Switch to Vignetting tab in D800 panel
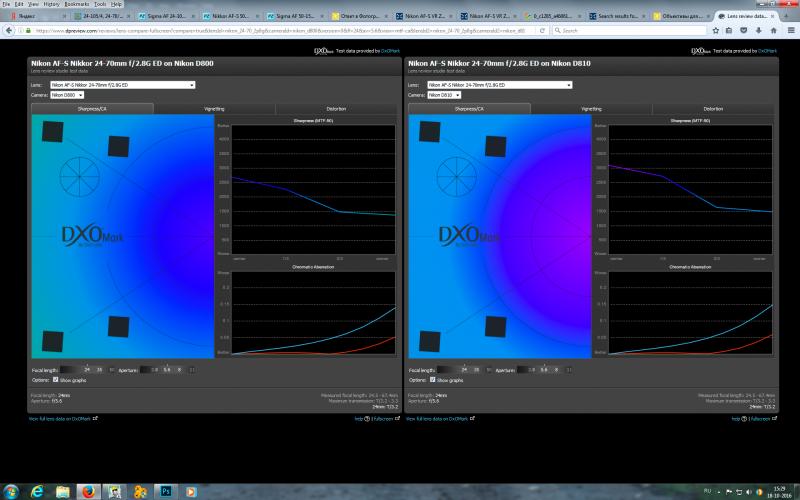Viewport: 800px width, 500px height. tap(214, 109)
